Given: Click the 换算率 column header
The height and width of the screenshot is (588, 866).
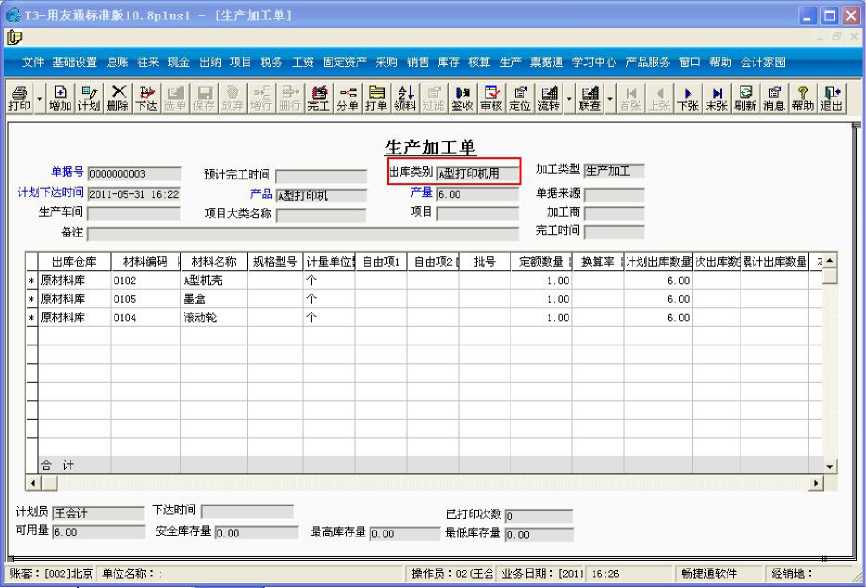Looking at the screenshot, I should point(598,262).
